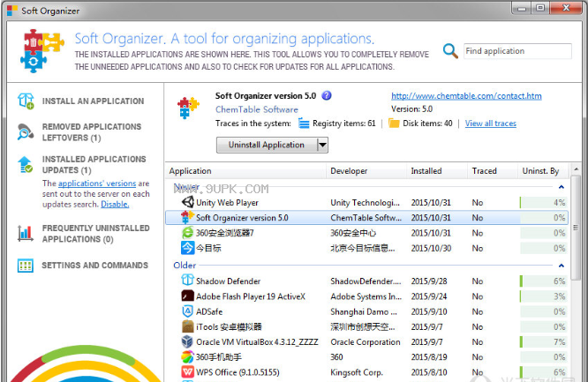Click the Soft Organizer puzzle icon in list
This screenshot has width=588, height=382.
[x=187, y=217]
